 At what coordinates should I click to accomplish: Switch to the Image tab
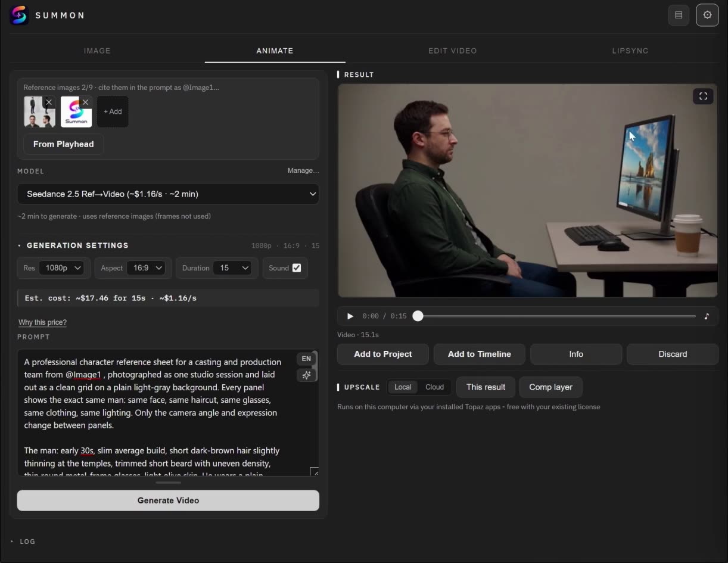pyautogui.click(x=97, y=51)
